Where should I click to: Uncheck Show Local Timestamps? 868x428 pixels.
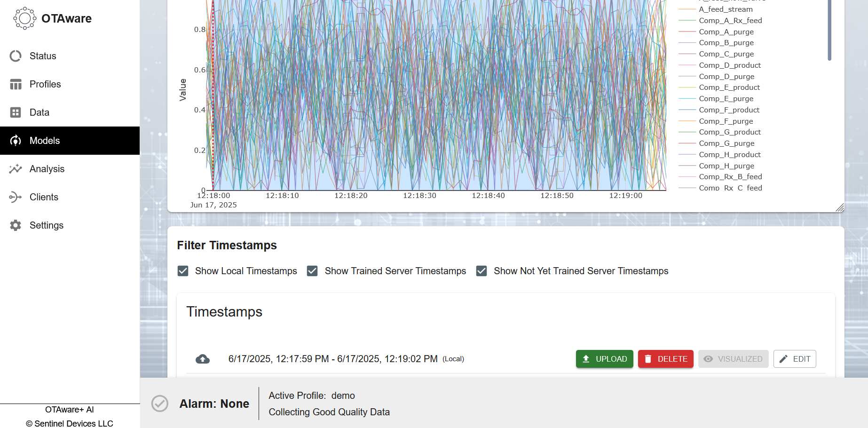(x=183, y=271)
